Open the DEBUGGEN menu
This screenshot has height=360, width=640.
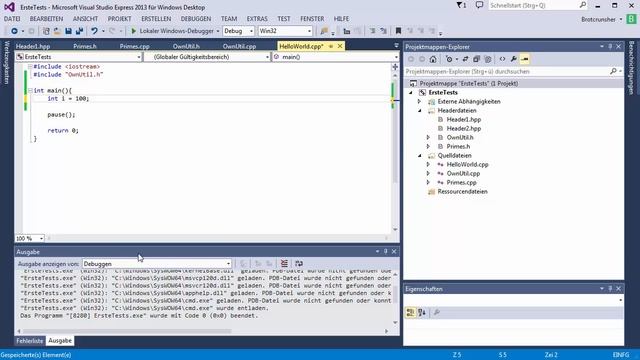196,19
